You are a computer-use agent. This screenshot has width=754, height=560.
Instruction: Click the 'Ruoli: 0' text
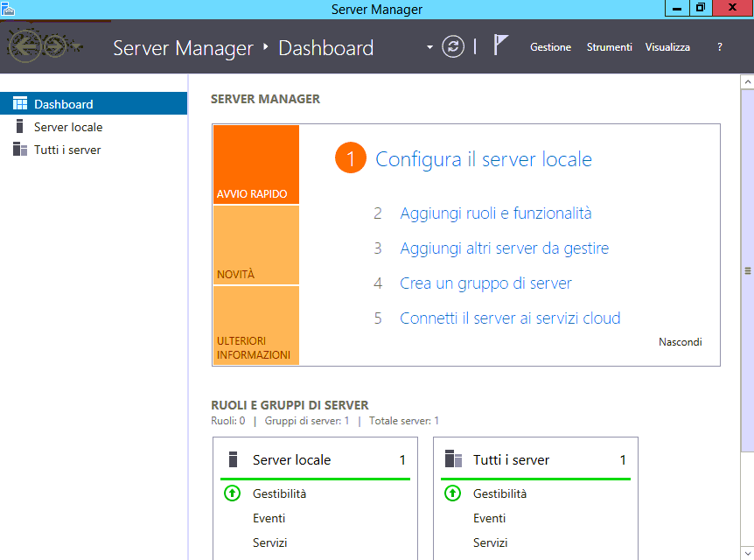228,421
